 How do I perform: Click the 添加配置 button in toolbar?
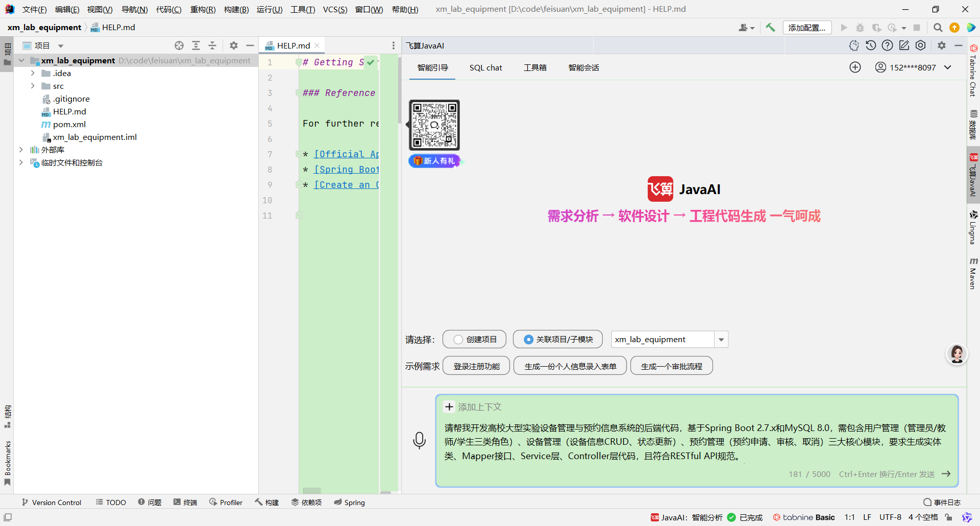[x=807, y=28]
